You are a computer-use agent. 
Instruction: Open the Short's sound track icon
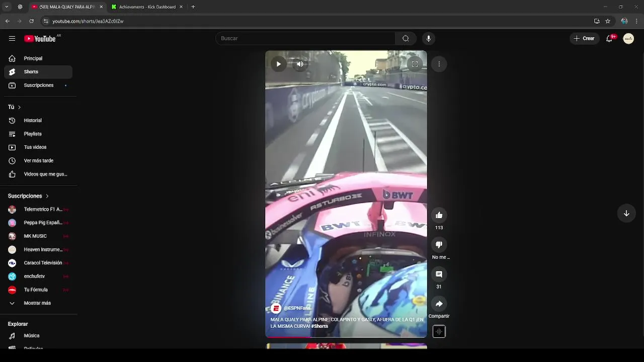[439, 331]
